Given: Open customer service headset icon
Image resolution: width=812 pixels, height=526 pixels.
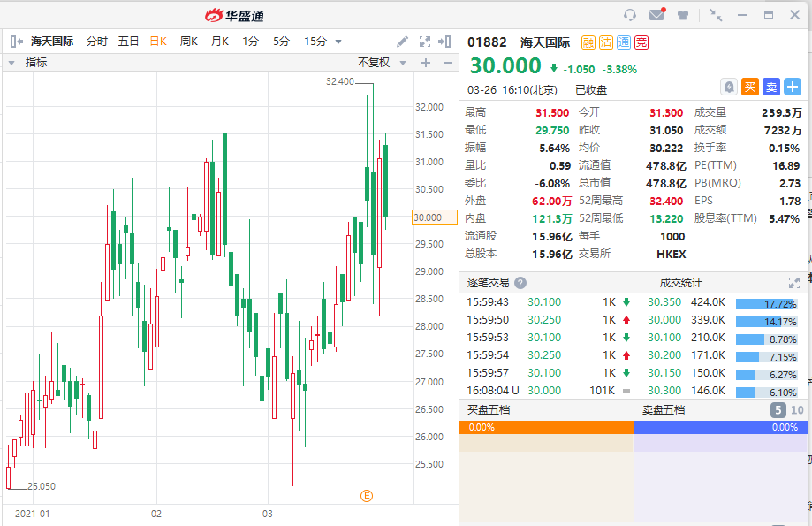Looking at the screenshot, I should pos(630,15).
